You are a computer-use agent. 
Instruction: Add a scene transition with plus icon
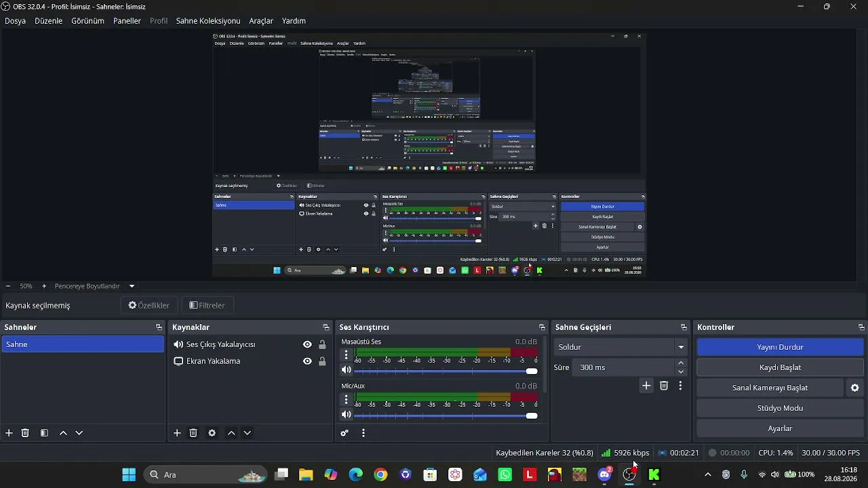pos(646,386)
